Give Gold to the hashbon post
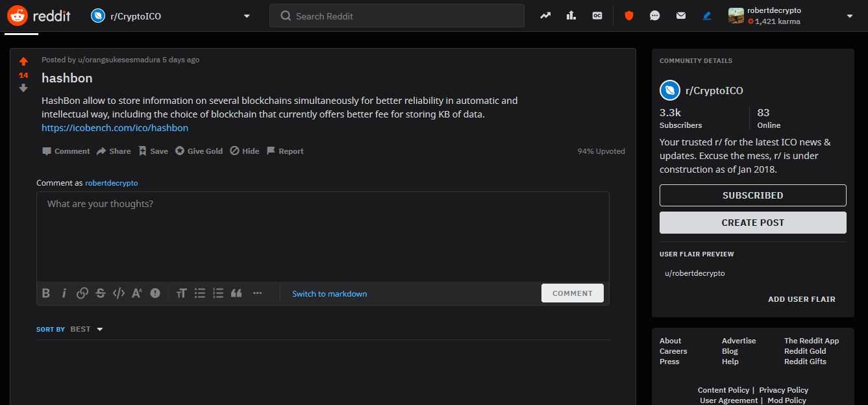868x405 pixels. (199, 151)
